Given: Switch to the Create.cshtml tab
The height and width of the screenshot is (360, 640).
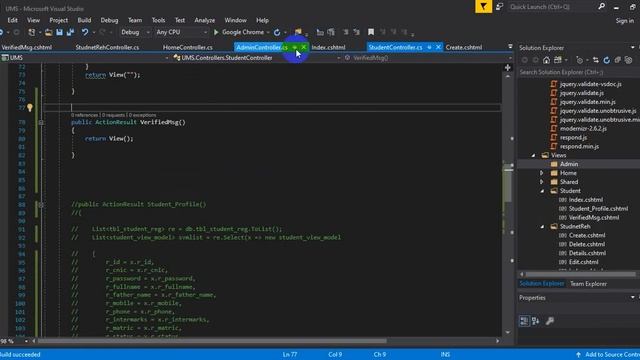Looking at the screenshot, I should click(x=464, y=47).
